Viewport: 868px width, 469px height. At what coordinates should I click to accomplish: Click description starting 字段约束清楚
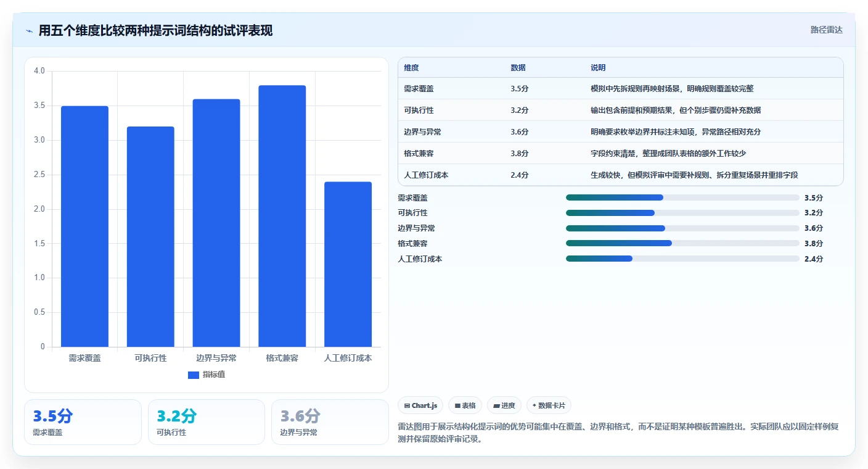click(x=668, y=153)
